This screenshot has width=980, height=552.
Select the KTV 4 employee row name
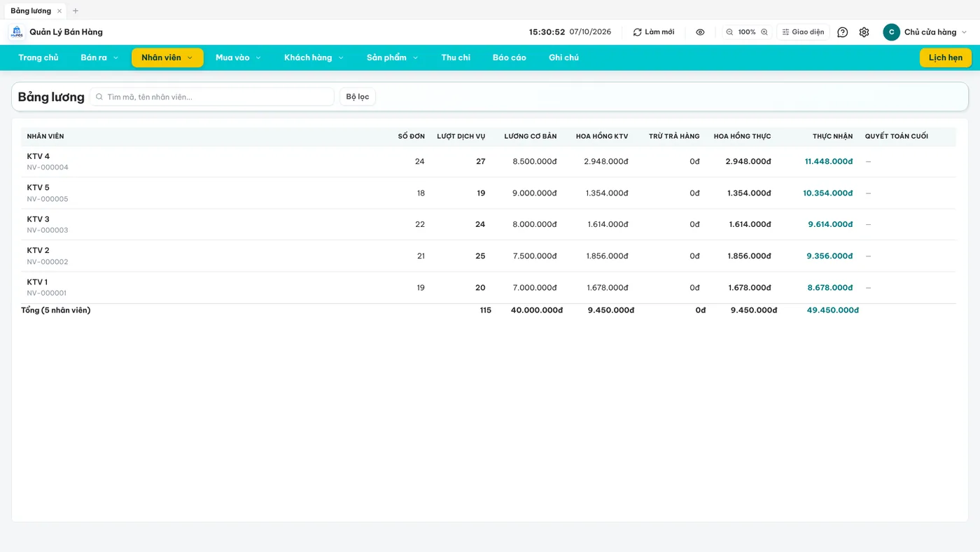[38, 156]
